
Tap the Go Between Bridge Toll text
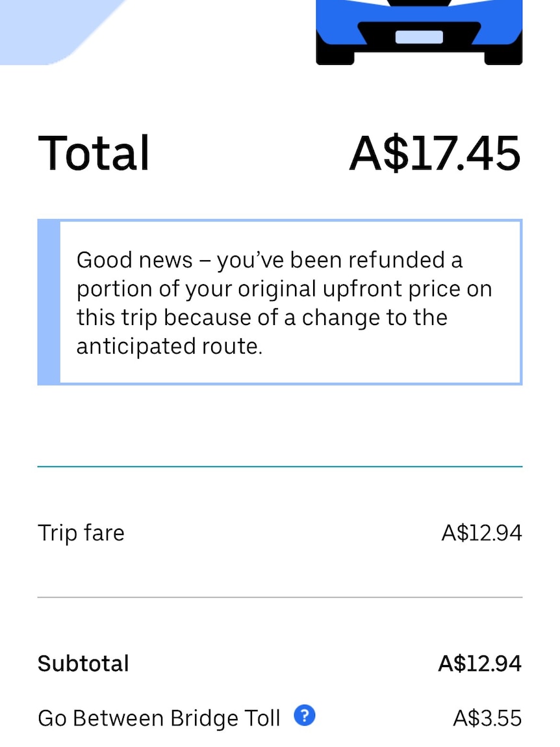[159, 718]
